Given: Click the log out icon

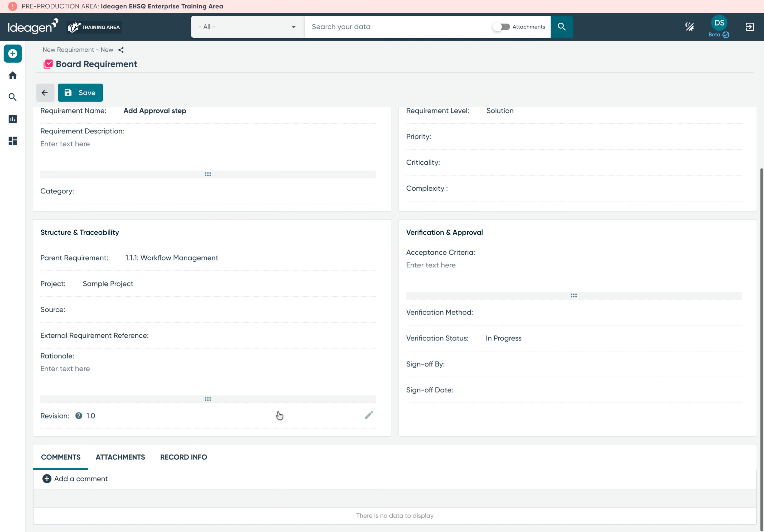Looking at the screenshot, I should (x=750, y=27).
